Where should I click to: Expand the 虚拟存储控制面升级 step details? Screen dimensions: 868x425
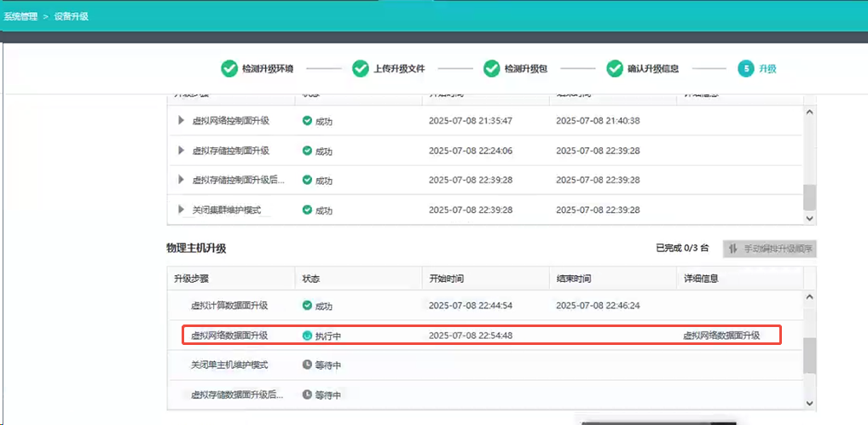181,151
